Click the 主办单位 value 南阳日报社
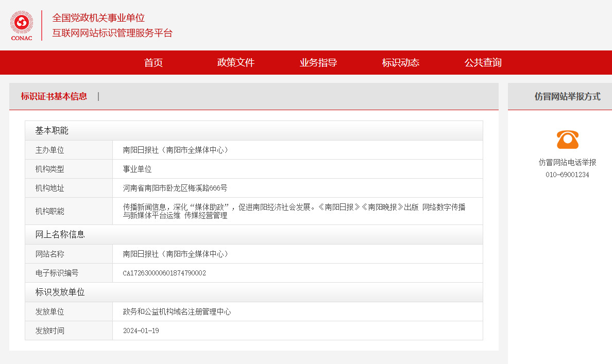 tap(175, 150)
